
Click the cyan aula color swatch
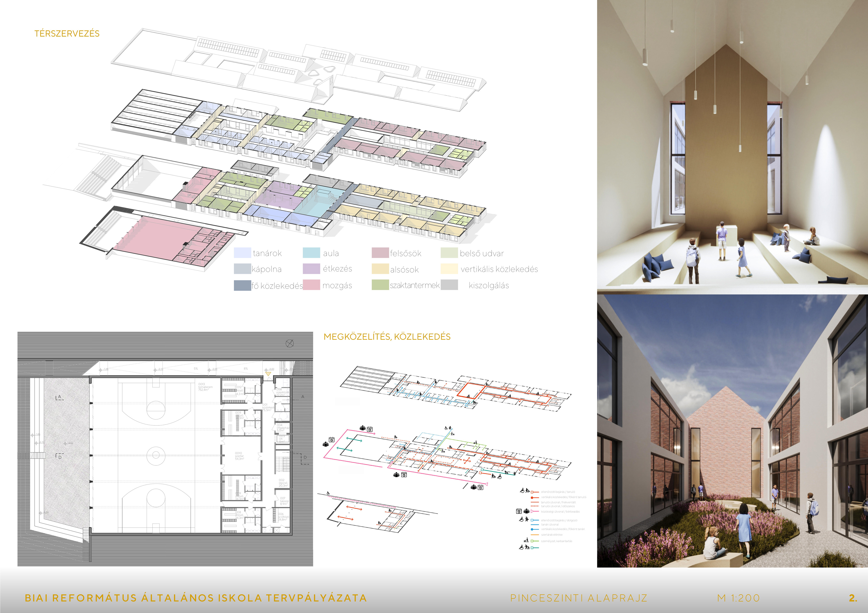click(x=311, y=253)
